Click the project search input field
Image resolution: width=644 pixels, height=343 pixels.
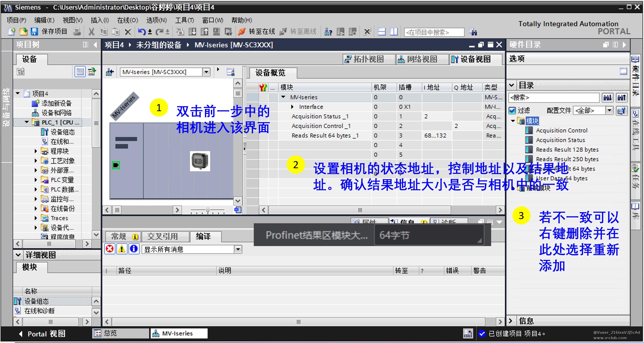[x=434, y=32]
